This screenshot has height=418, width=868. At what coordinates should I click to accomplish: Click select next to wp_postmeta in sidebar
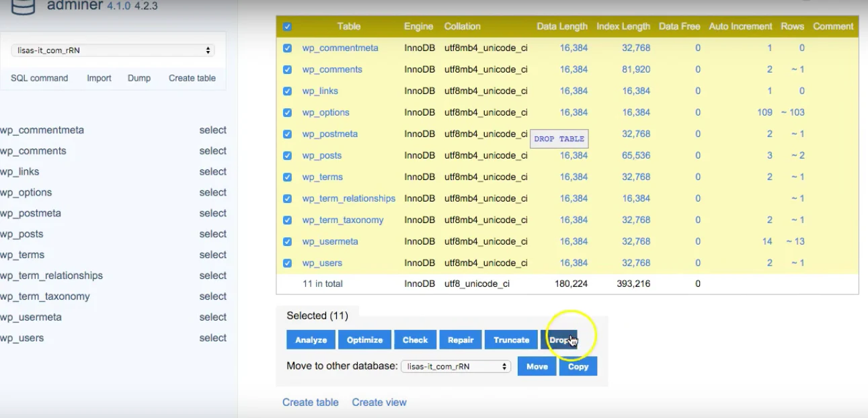pyautogui.click(x=213, y=214)
